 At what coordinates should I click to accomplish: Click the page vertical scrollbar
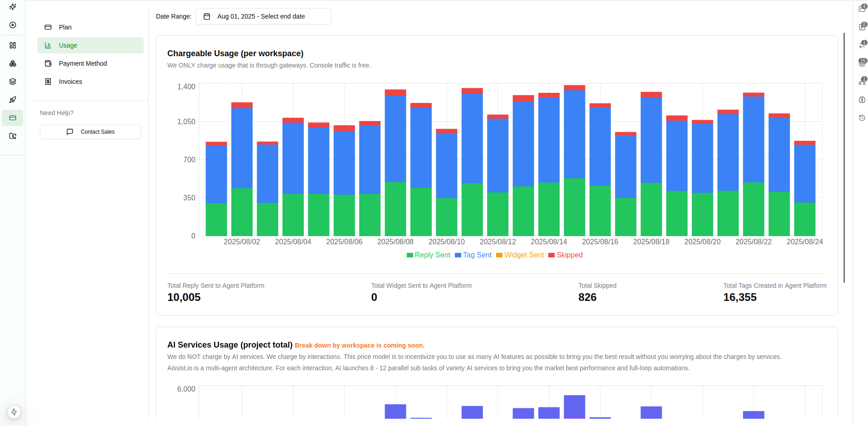pyautogui.click(x=844, y=158)
